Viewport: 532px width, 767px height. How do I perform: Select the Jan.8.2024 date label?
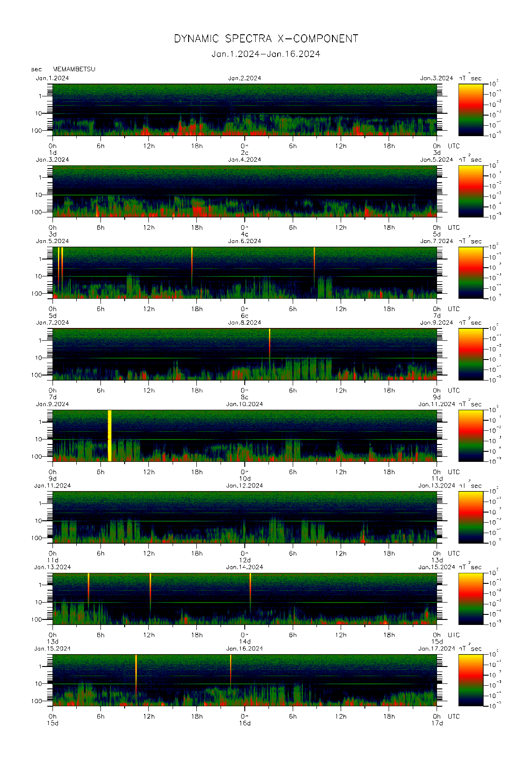245,323
